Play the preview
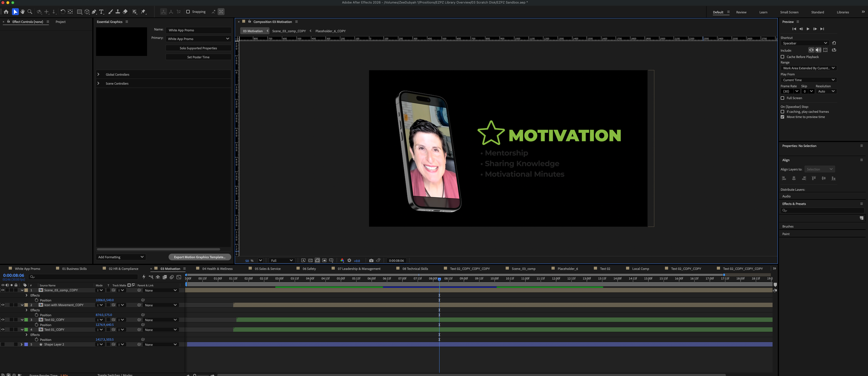 point(808,29)
